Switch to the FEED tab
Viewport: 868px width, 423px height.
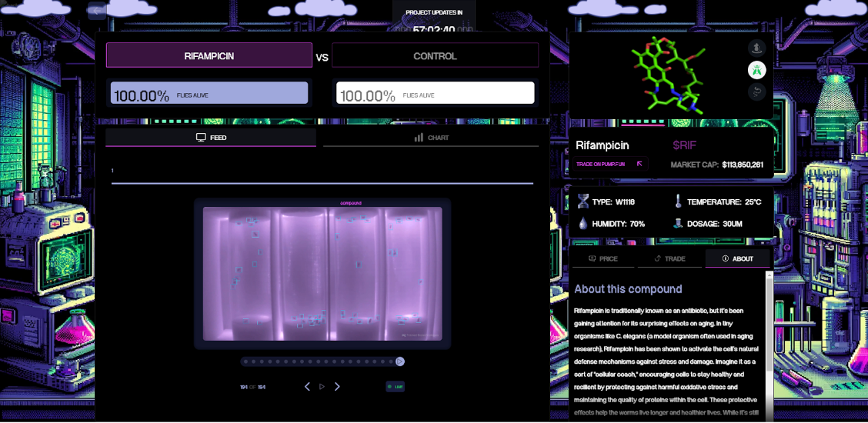point(211,138)
